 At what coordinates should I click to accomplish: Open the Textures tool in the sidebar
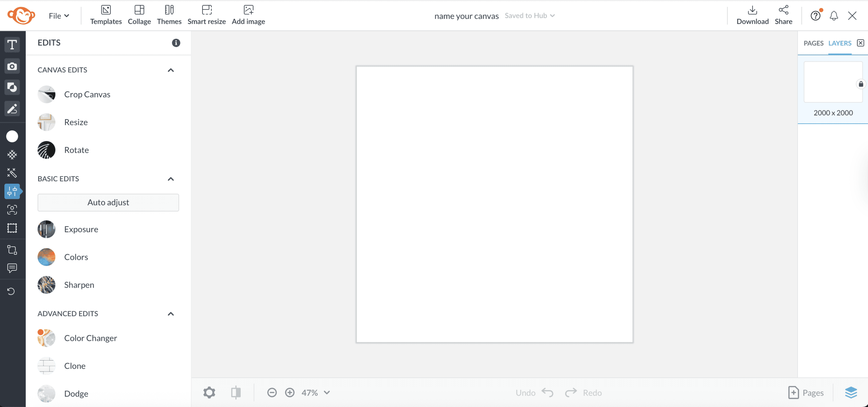(x=12, y=155)
